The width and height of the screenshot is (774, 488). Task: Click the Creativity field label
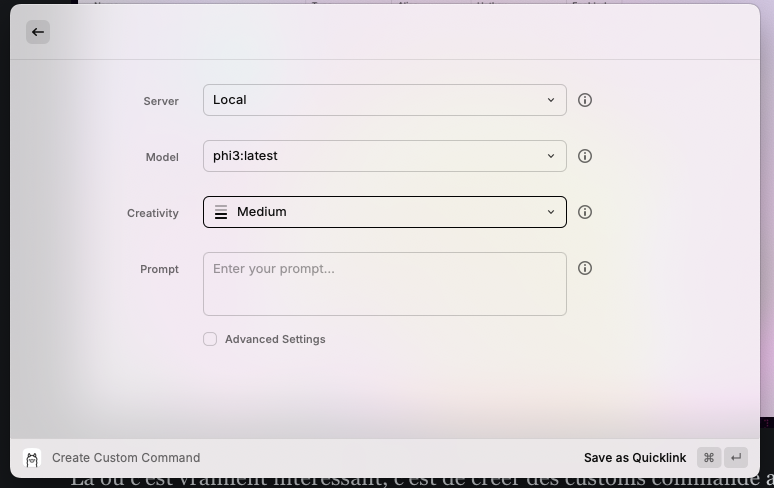coord(153,213)
